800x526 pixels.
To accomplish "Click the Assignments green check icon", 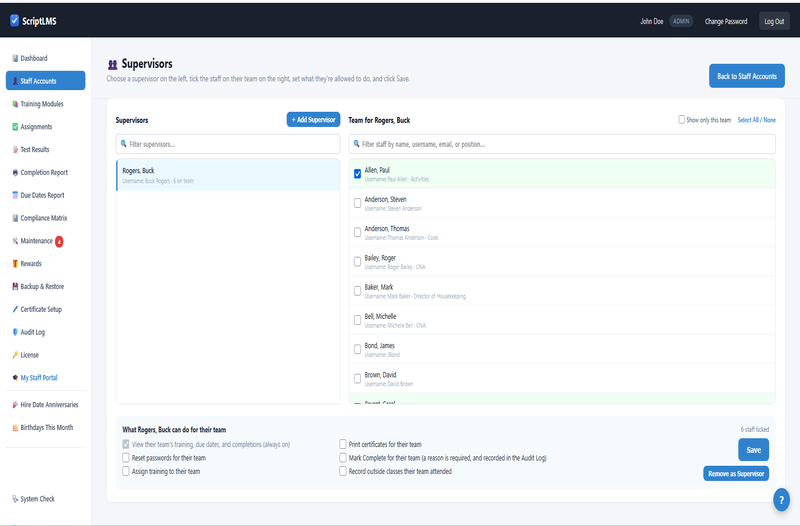I will [15, 127].
